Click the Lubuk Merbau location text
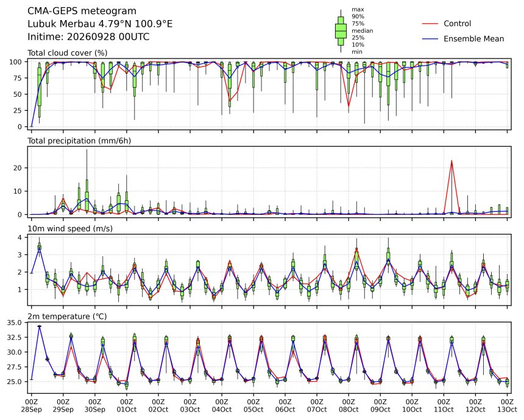524x420 pixels. (100, 24)
